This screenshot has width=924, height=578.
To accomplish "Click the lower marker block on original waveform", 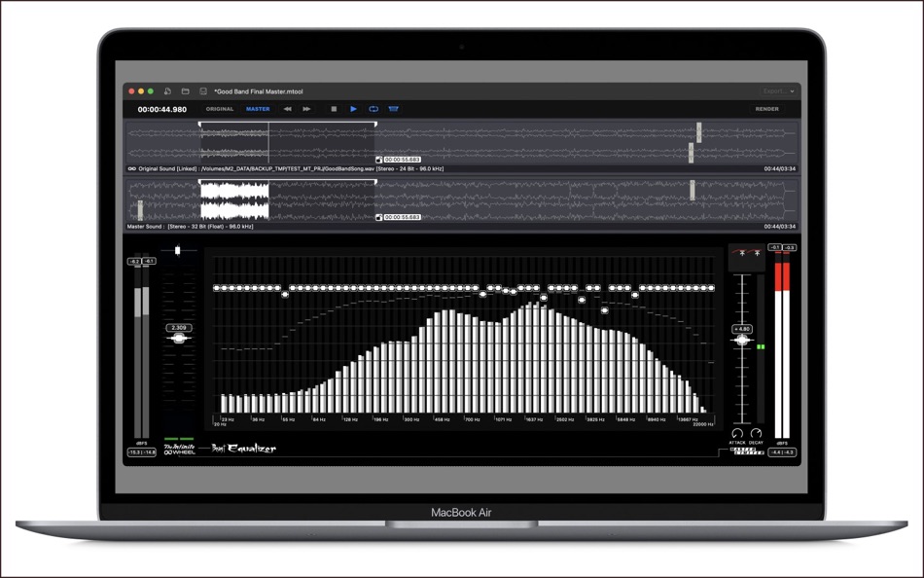I will tap(692, 153).
